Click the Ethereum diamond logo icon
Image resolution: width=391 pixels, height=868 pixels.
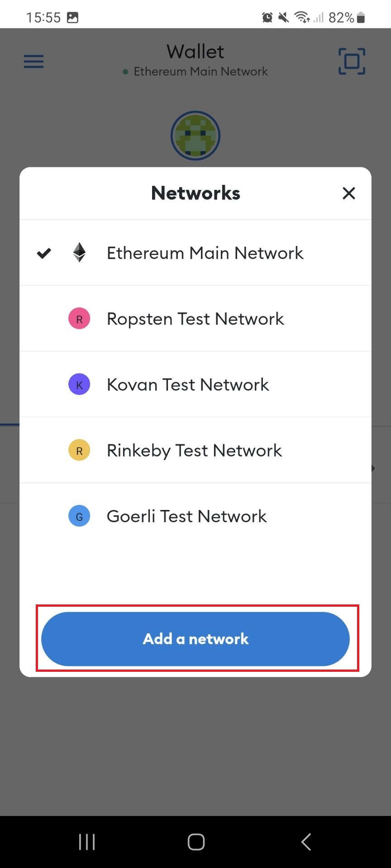coord(80,253)
